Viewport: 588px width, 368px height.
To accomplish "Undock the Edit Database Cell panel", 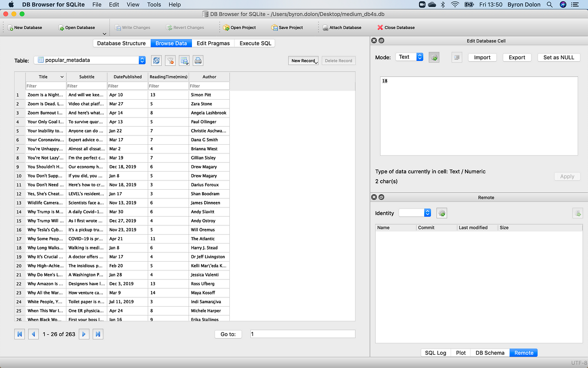I will [x=381, y=41].
